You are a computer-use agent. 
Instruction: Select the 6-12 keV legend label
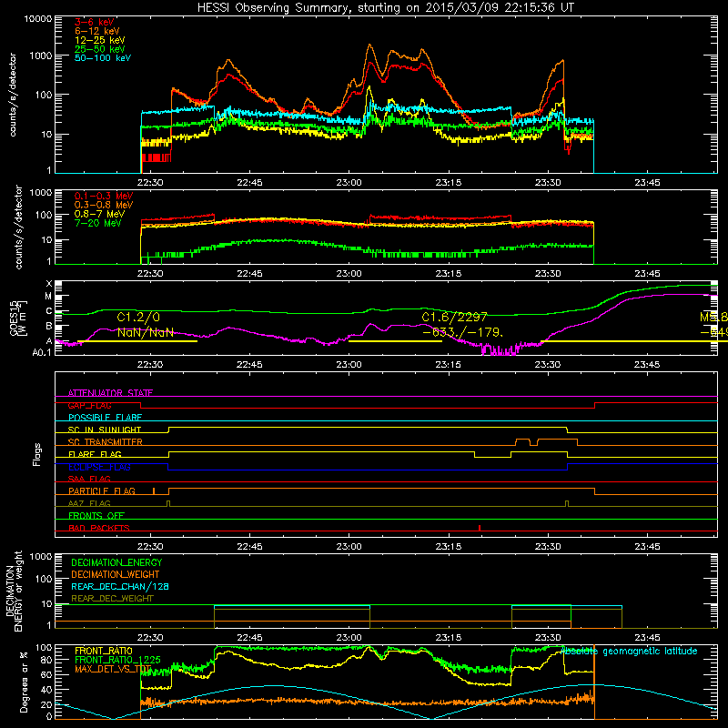[x=97, y=31]
